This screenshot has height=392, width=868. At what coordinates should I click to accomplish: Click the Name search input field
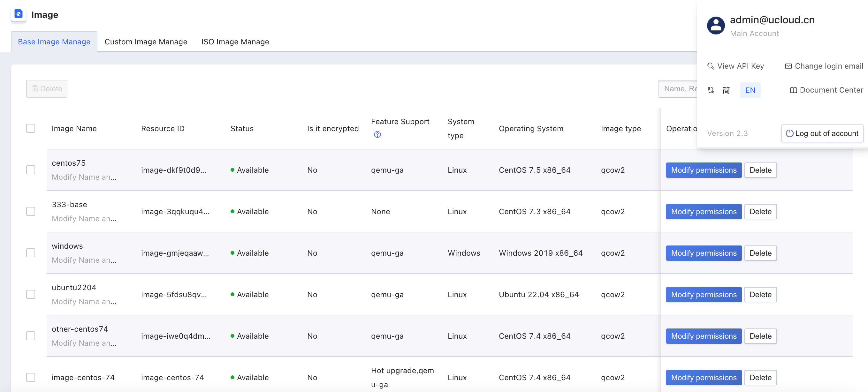coord(677,88)
